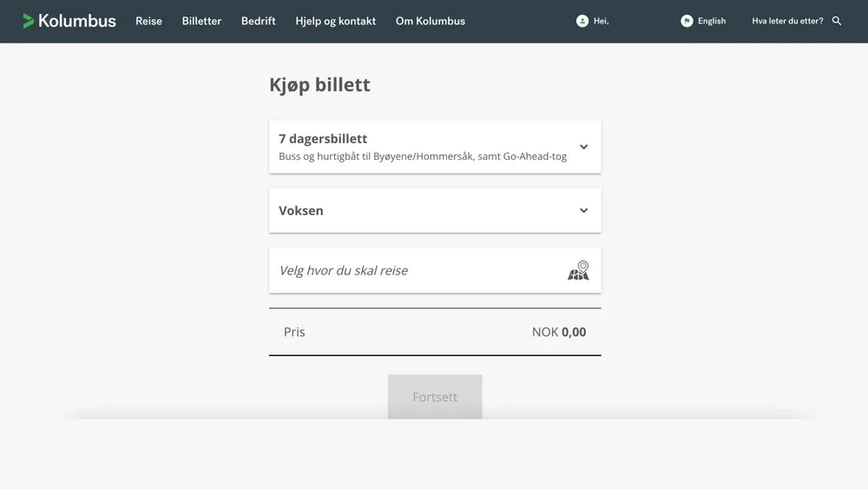Select the Bedrift menu item
This screenshot has width=868, height=489.
[x=258, y=21]
